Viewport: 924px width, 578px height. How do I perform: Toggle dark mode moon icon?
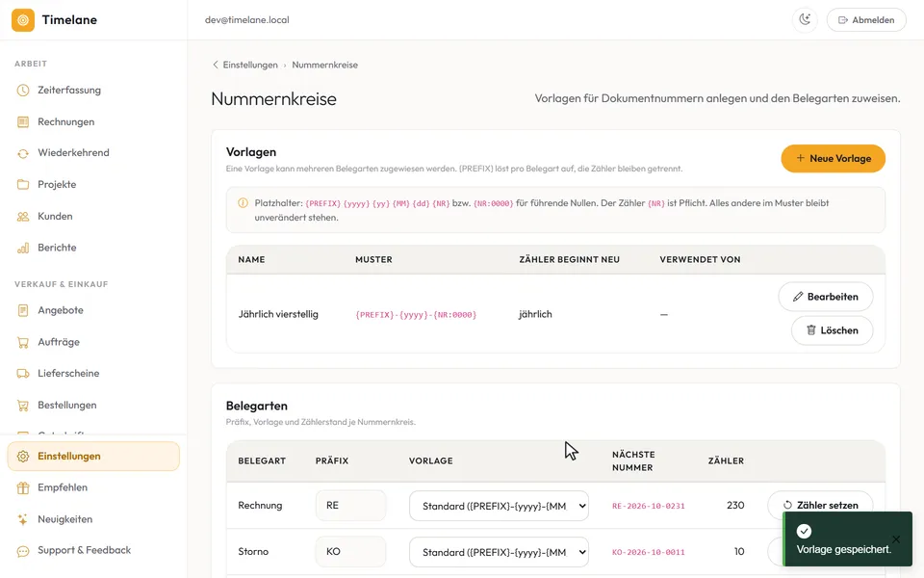coord(805,20)
